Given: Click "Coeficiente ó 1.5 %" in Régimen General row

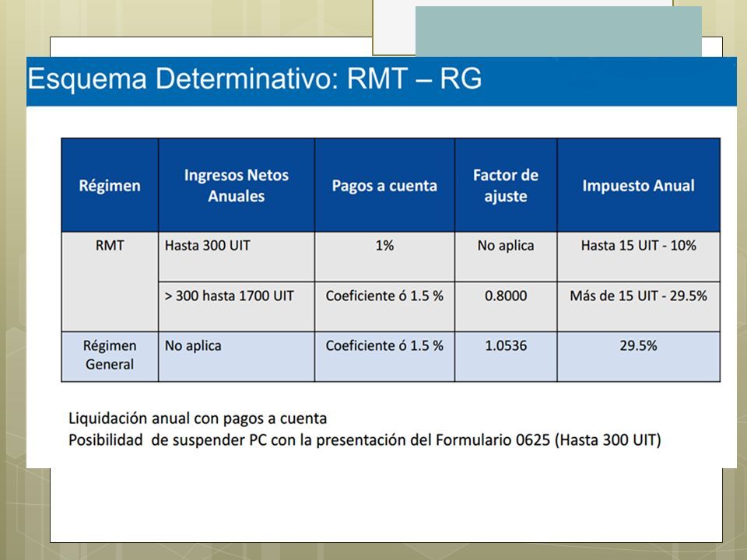Looking at the screenshot, I should tap(384, 356).
